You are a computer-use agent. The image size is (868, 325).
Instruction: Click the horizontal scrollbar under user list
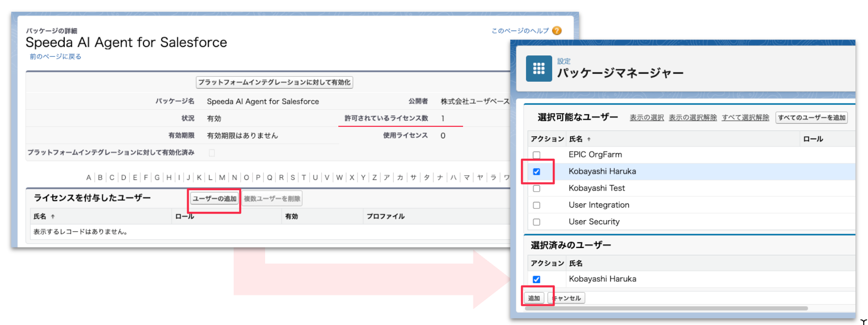pyautogui.click(x=666, y=309)
